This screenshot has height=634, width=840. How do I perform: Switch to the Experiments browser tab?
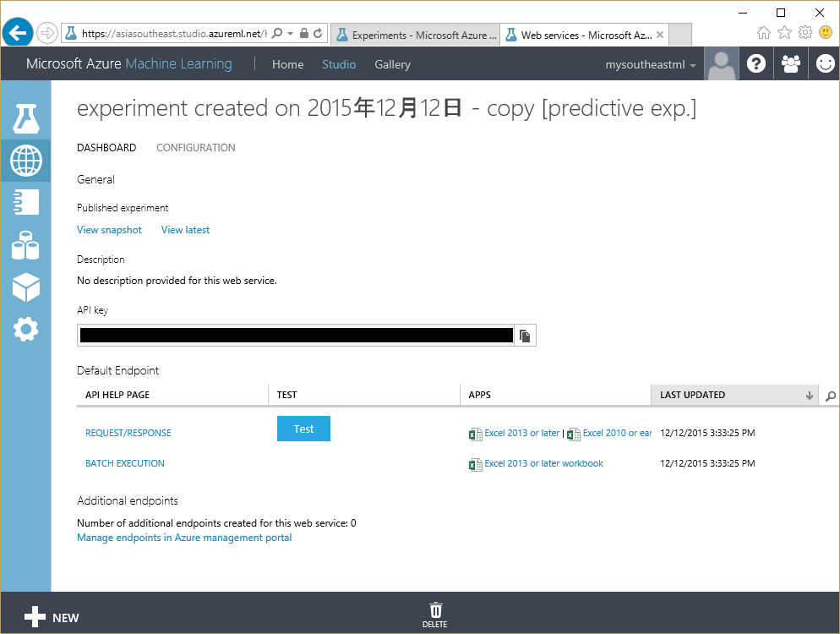(x=415, y=35)
